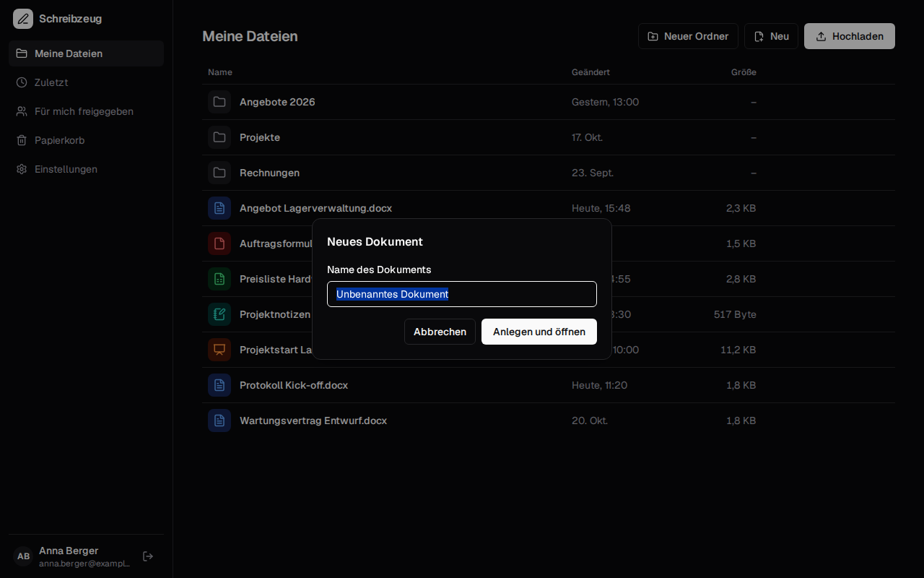Click the Geändert column header
The height and width of the screenshot is (578, 924).
(590, 72)
